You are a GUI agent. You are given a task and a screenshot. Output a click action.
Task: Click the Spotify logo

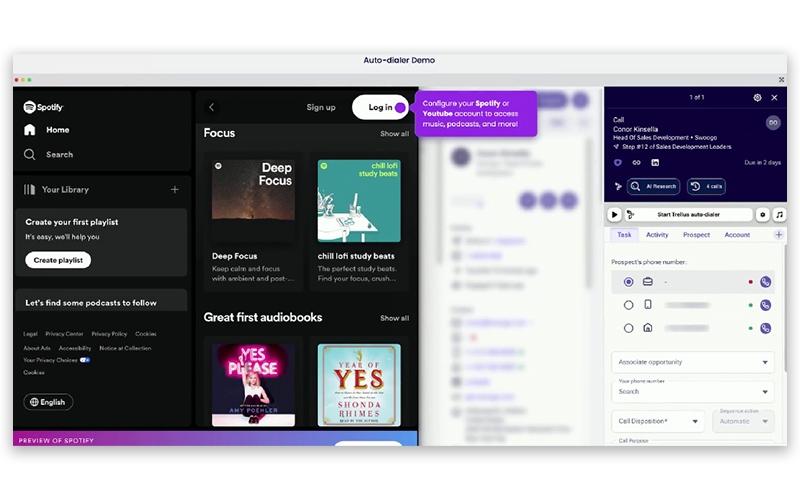coord(43,107)
